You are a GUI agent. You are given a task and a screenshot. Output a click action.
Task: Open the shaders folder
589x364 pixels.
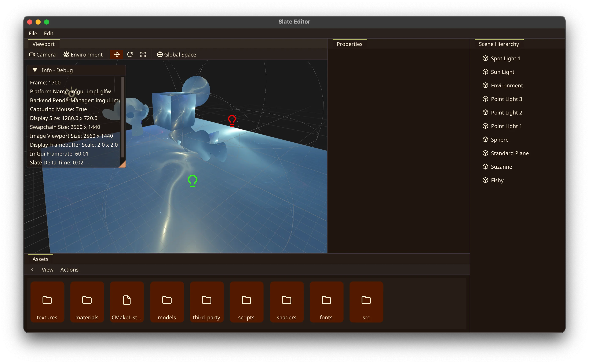point(286,302)
